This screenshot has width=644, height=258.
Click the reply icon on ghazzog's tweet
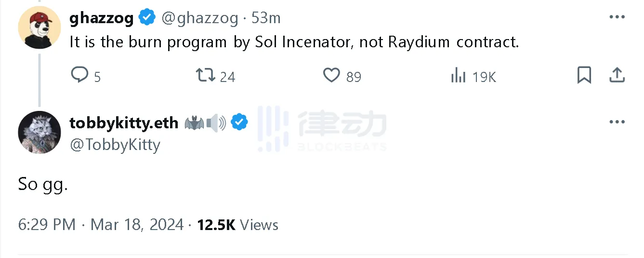[x=80, y=75]
